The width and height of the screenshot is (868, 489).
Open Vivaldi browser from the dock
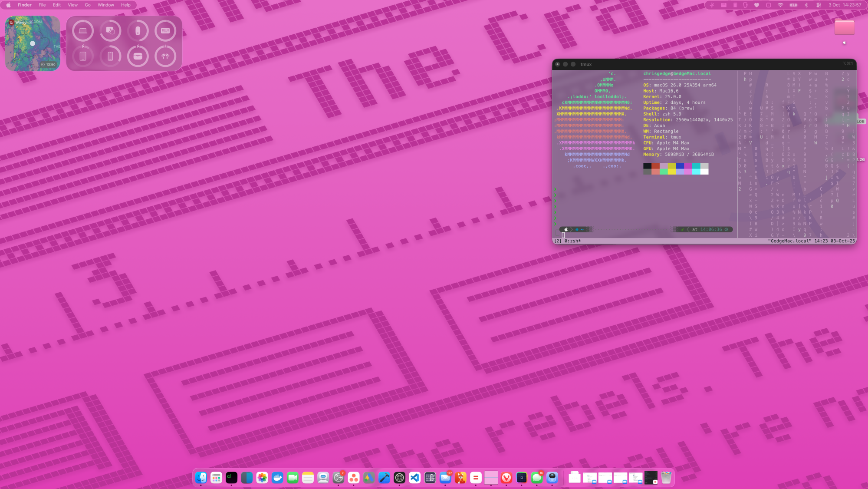506,478
